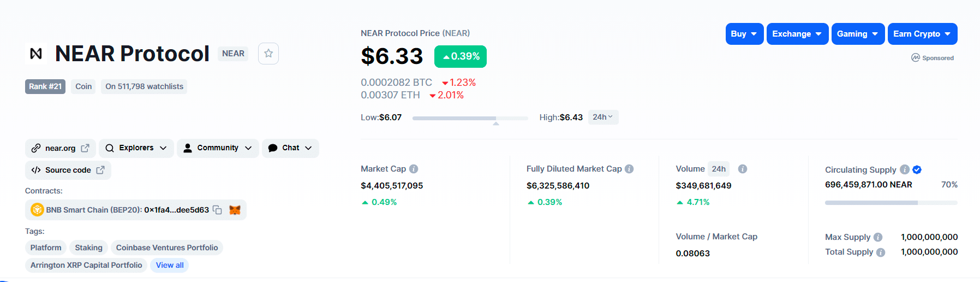This screenshot has width=980, height=282.
Task: Open Circulating Supply info icon
Action: pos(905,169)
